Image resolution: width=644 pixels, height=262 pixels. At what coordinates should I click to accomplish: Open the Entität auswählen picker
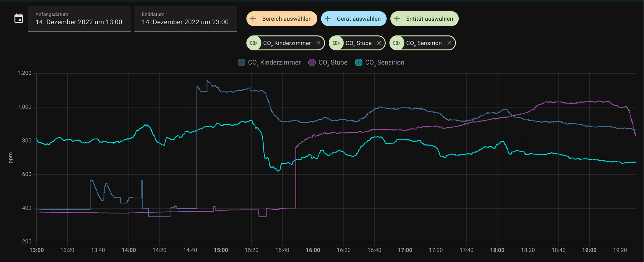tap(424, 19)
